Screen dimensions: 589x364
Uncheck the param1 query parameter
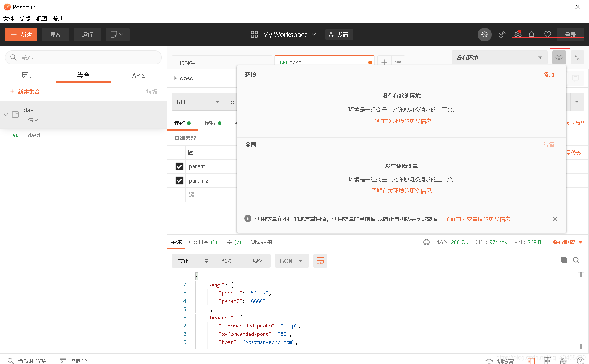point(179,166)
